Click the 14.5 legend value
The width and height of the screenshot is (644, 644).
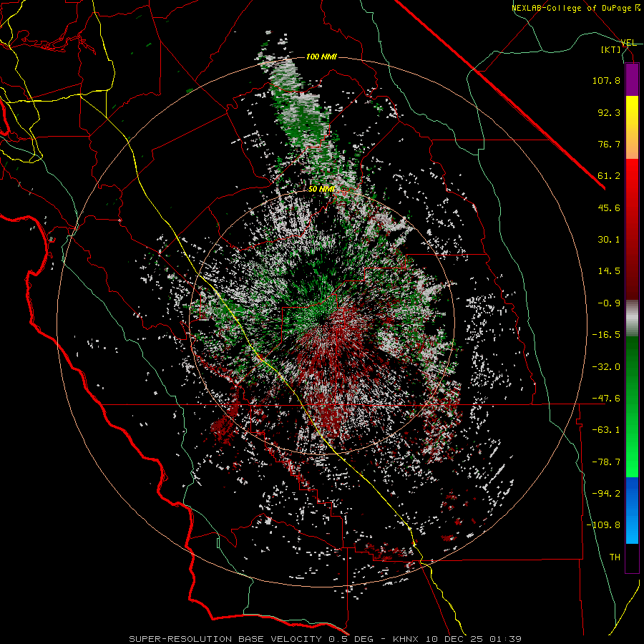point(609,271)
